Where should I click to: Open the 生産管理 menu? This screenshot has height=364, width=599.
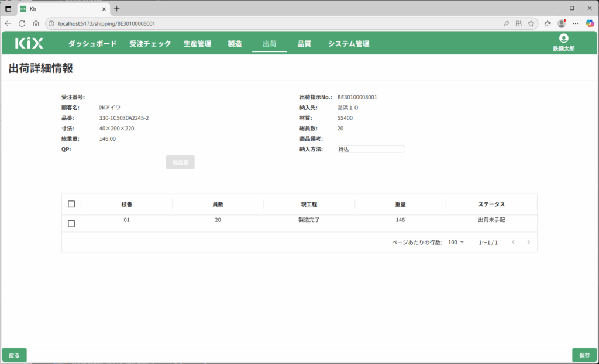point(197,44)
